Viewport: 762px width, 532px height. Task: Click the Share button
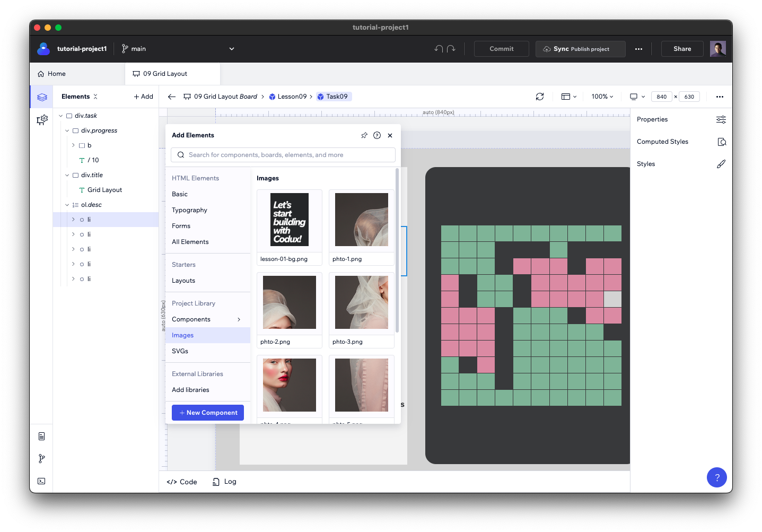click(682, 49)
